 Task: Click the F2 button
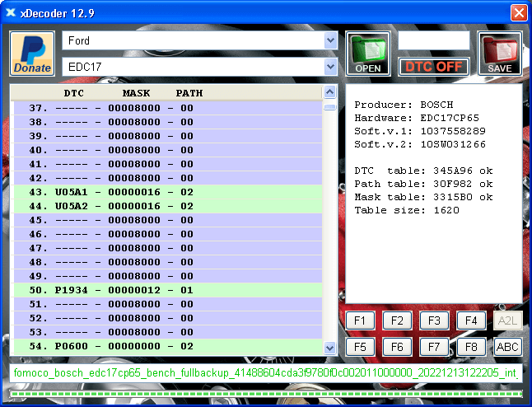click(x=397, y=320)
